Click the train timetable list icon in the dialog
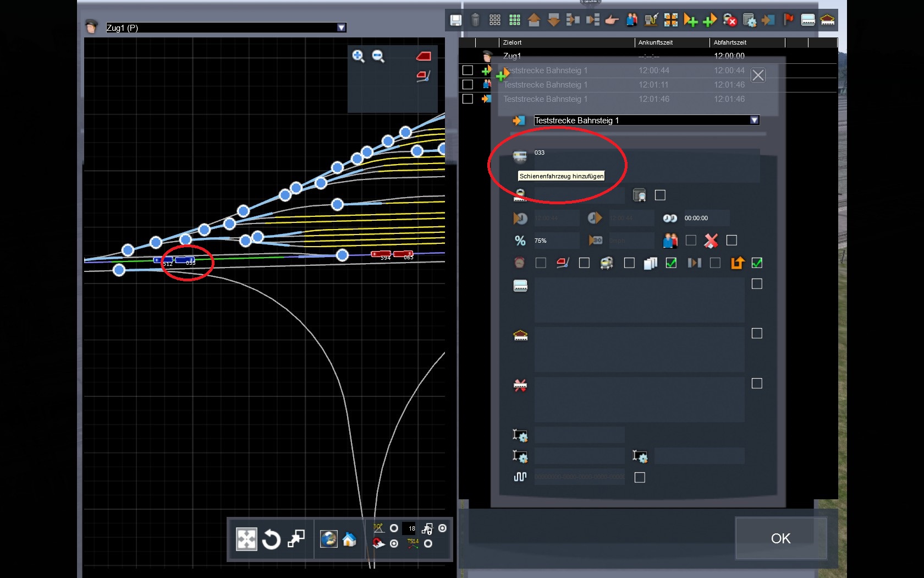Screen dimensions: 924x578 click(639, 195)
